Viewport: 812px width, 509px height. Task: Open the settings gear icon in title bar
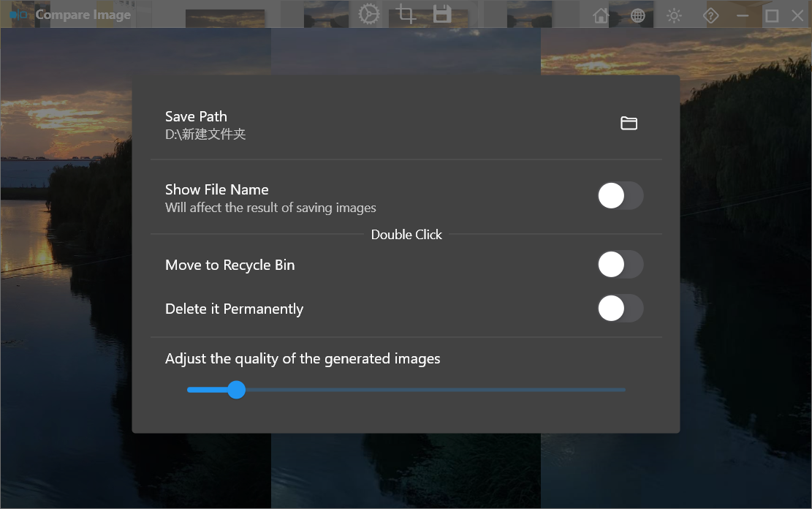point(368,15)
